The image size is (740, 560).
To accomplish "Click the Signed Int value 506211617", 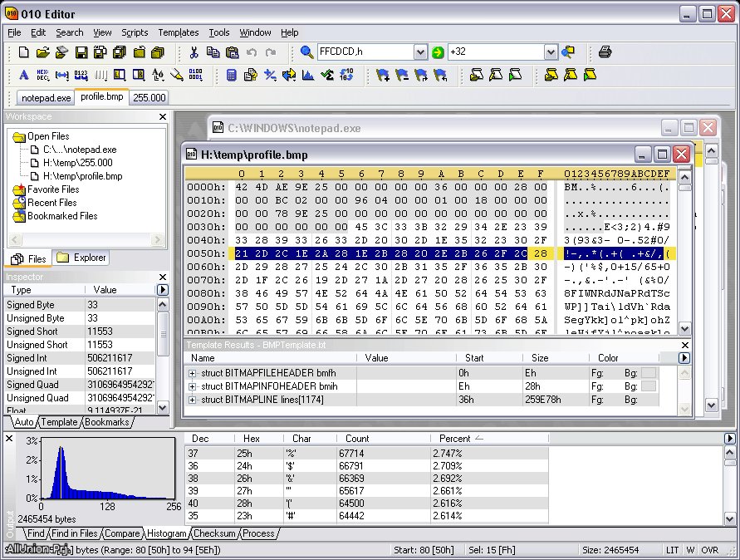I will [110, 358].
